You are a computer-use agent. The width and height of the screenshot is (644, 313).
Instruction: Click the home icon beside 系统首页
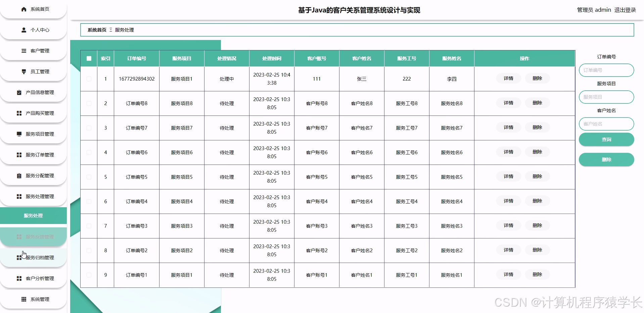24,9
